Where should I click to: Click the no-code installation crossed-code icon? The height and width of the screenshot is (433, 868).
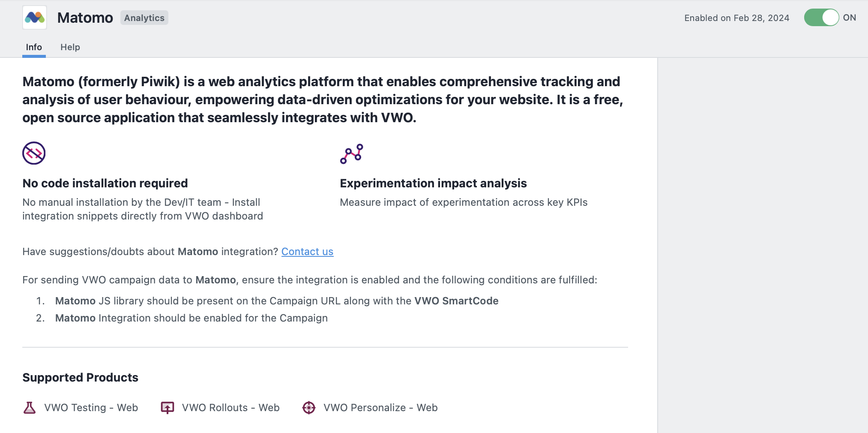pyautogui.click(x=34, y=153)
